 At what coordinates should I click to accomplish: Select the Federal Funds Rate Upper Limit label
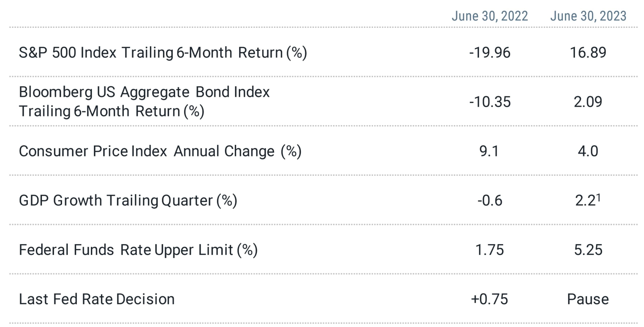pyautogui.click(x=138, y=250)
